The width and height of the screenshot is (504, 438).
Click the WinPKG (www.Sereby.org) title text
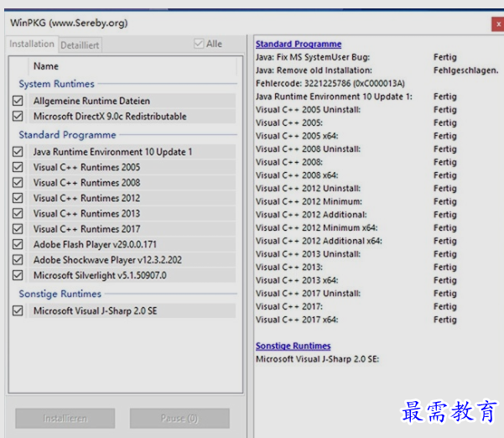tap(69, 23)
